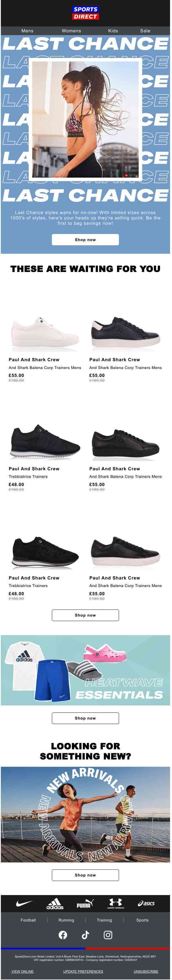Screen dimensions: 172x980
Task: Open the TikTok social icon
Action: [x=85, y=935]
